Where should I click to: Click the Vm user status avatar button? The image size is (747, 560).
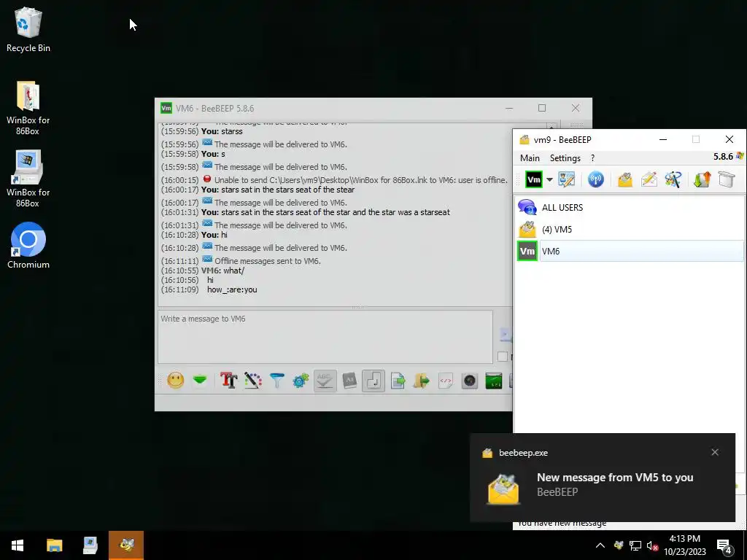534,179
